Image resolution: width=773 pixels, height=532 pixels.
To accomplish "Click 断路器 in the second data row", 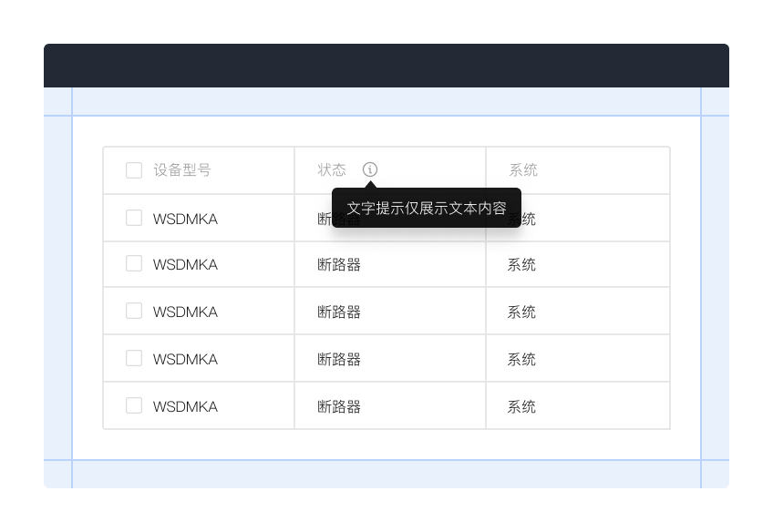I will [x=339, y=264].
